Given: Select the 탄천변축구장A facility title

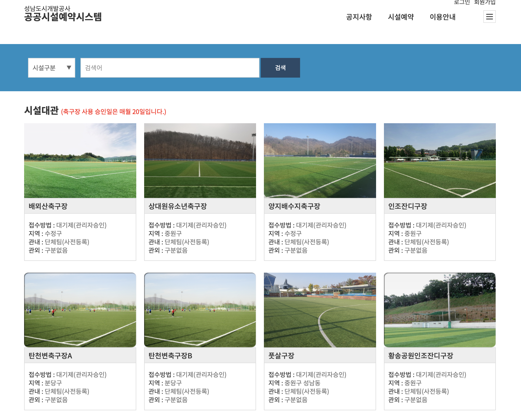Looking at the screenshot, I should (x=50, y=356).
